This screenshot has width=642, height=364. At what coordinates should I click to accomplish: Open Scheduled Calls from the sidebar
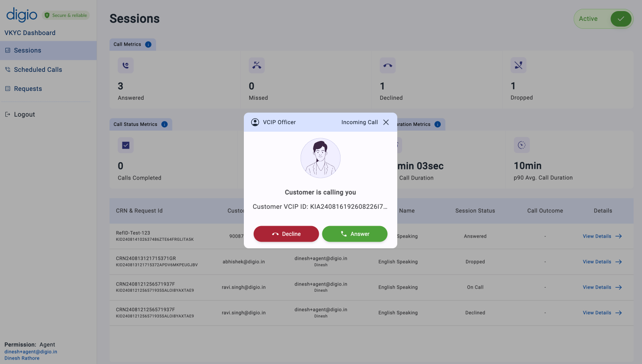click(39, 70)
